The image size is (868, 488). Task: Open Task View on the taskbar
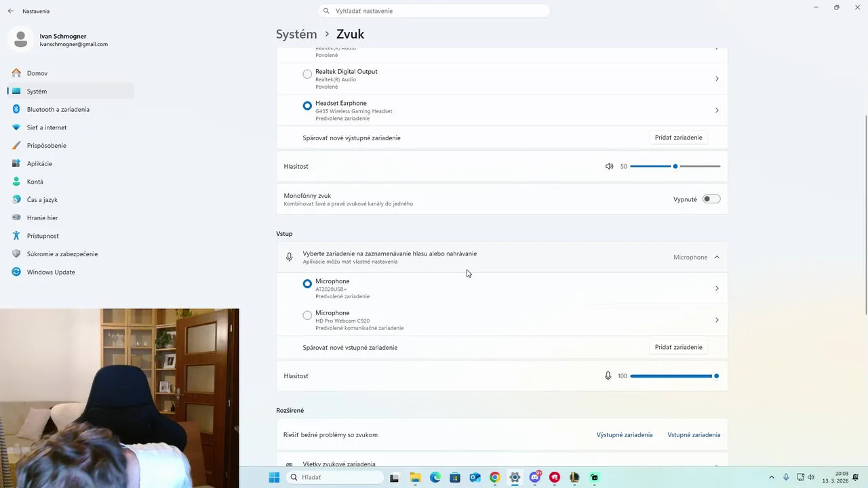tap(395, 477)
